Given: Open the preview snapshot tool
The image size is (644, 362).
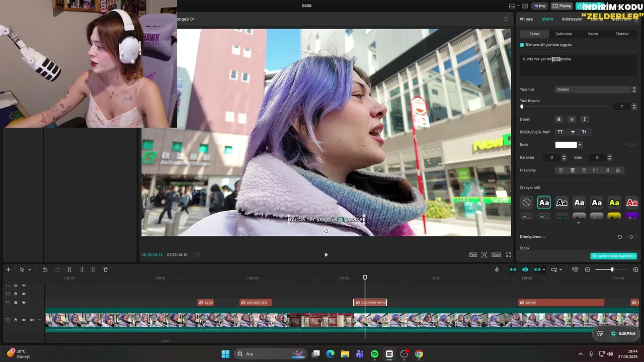Looking at the screenshot, I should (x=484, y=255).
